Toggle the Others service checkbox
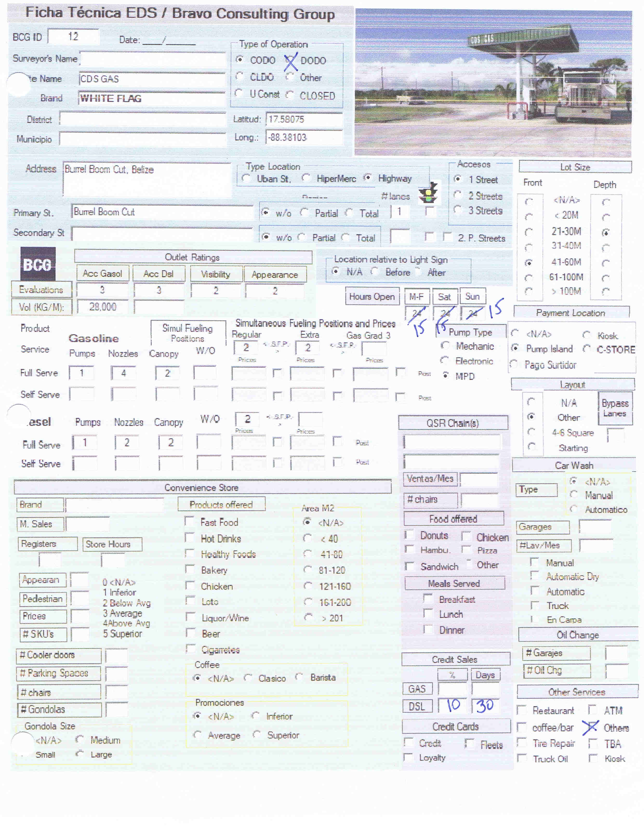The image size is (644, 839). [592, 727]
